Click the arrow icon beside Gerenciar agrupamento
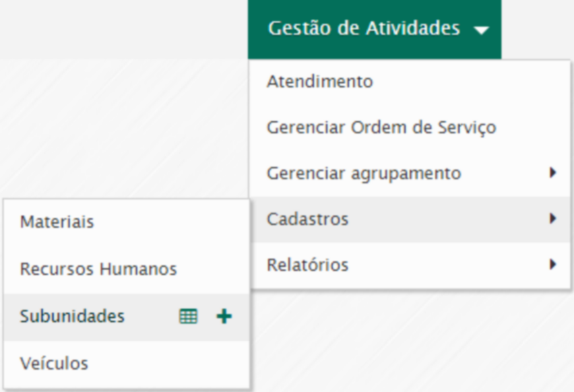This screenshot has width=574, height=392. click(553, 173)
